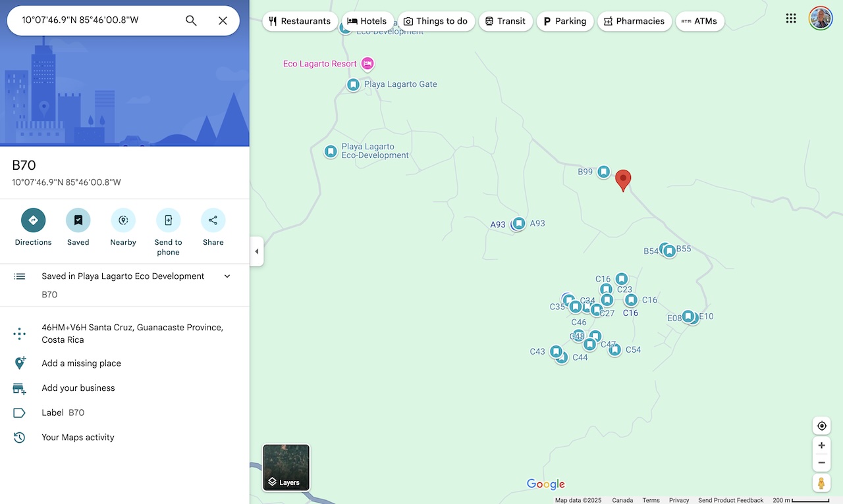Viewport: 843px width, 504px height.
Task: Expand the Saved in Playa Lagarto Eco Development list
Action: [x=227, y=276]
